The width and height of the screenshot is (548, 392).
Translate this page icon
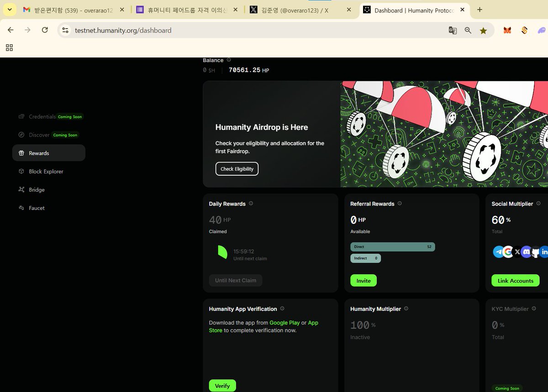pos(453,31)
